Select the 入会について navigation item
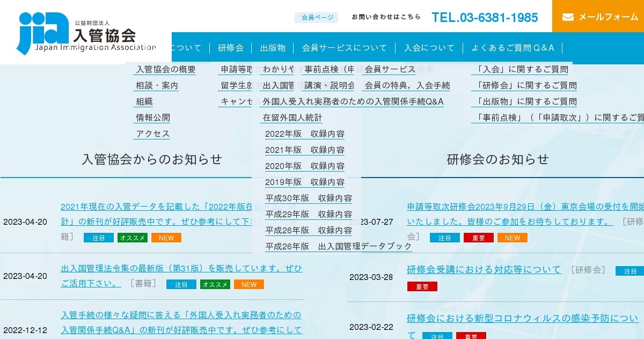644x339 pixels. click(429, 48)
